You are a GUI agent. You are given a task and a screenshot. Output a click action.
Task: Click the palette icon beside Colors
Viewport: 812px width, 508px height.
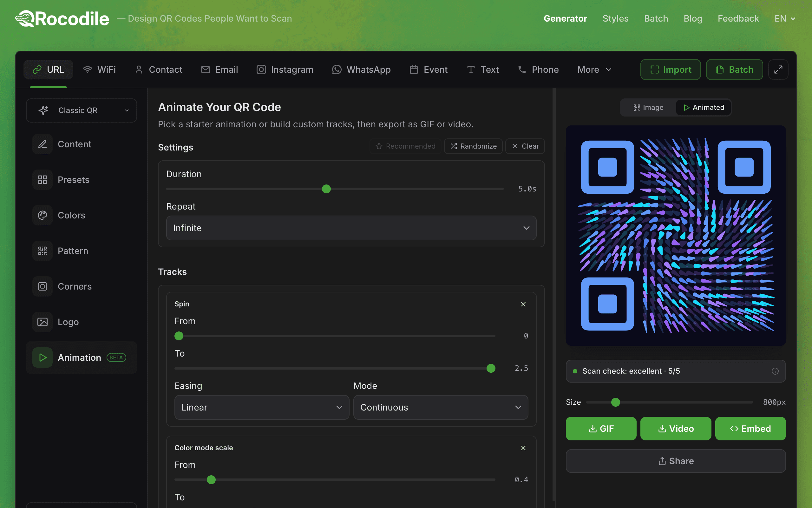(43, 215)
